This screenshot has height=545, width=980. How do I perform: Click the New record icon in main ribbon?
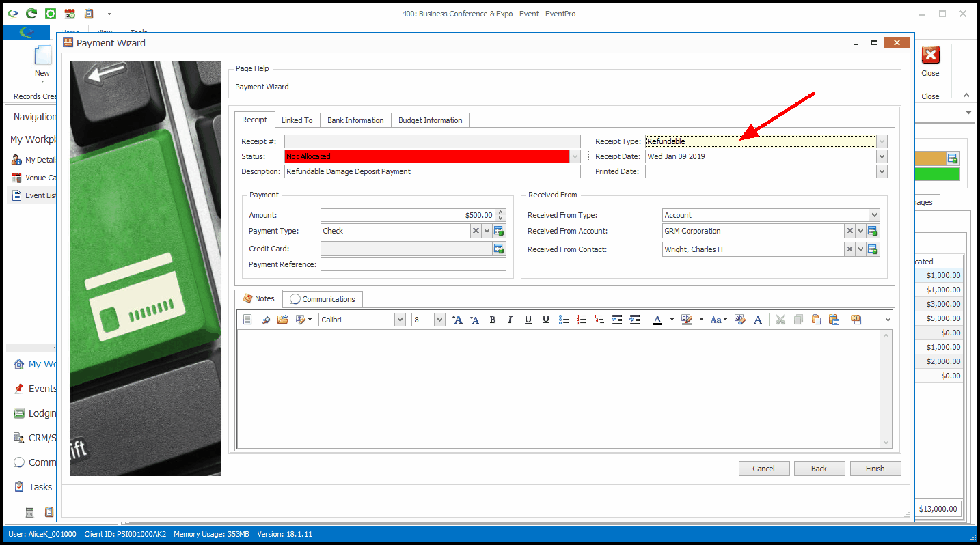click(42, 56)
